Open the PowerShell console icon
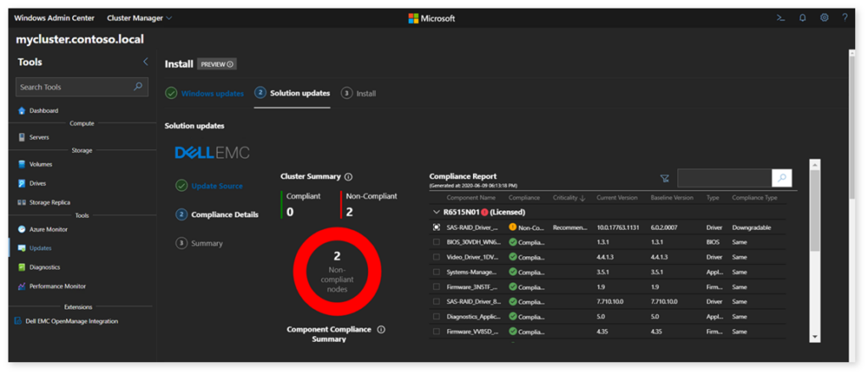The width and height of the screenshot is (868, 375). coord(781,18)
